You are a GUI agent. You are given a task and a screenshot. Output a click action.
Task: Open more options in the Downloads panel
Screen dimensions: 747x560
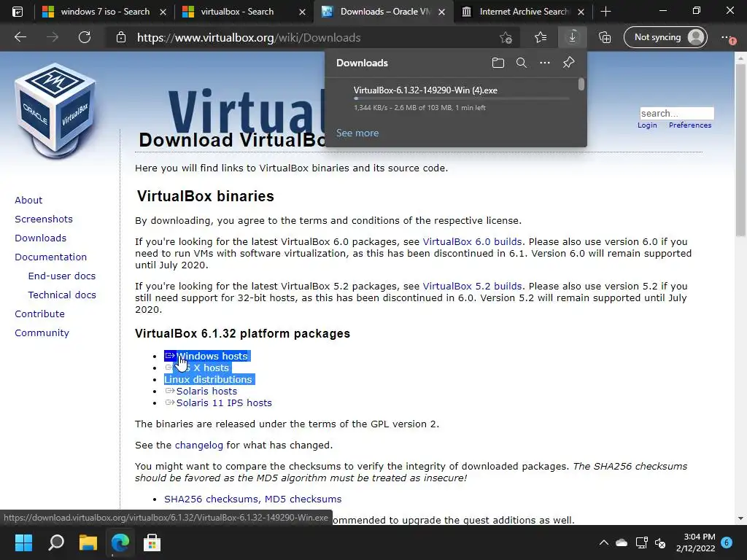(544, 63)
